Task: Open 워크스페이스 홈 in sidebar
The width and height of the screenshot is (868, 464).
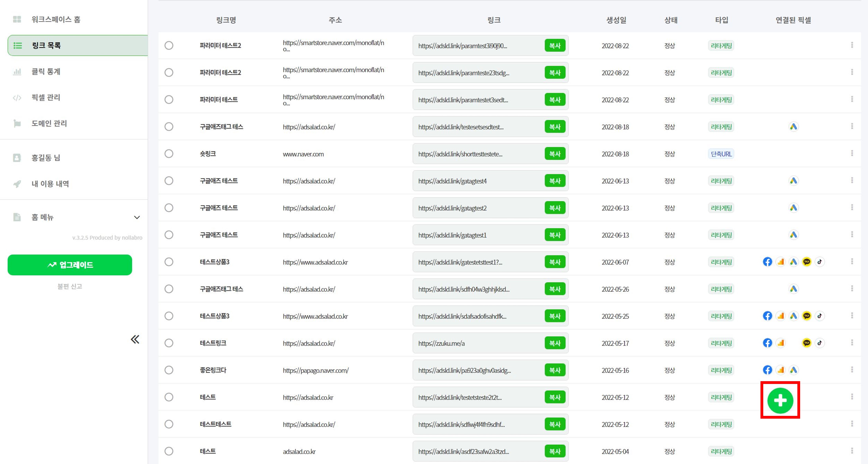Action: tap(56, 19)
